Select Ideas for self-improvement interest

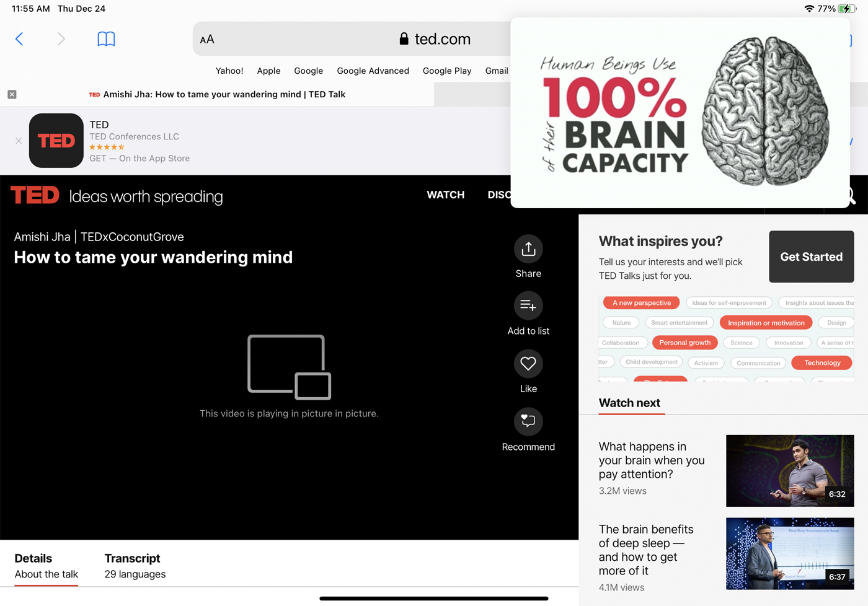(x=729, y=303)
